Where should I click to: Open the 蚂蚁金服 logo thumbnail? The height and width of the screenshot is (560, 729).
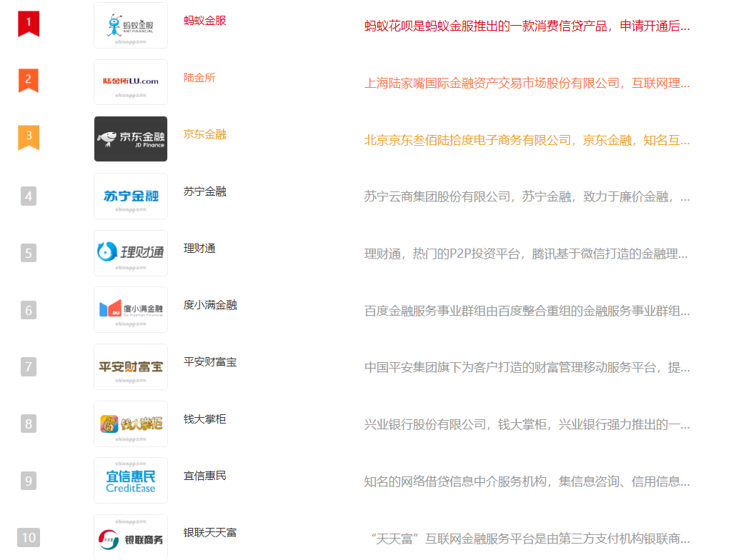pos(131,25)
